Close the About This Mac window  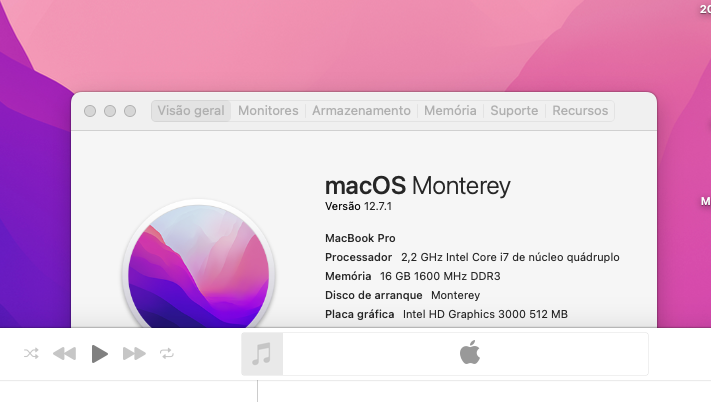click(90, 111)
